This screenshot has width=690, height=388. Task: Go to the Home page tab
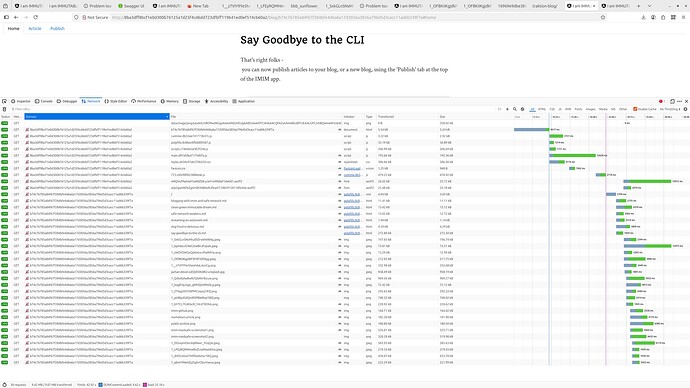(13, 28)
